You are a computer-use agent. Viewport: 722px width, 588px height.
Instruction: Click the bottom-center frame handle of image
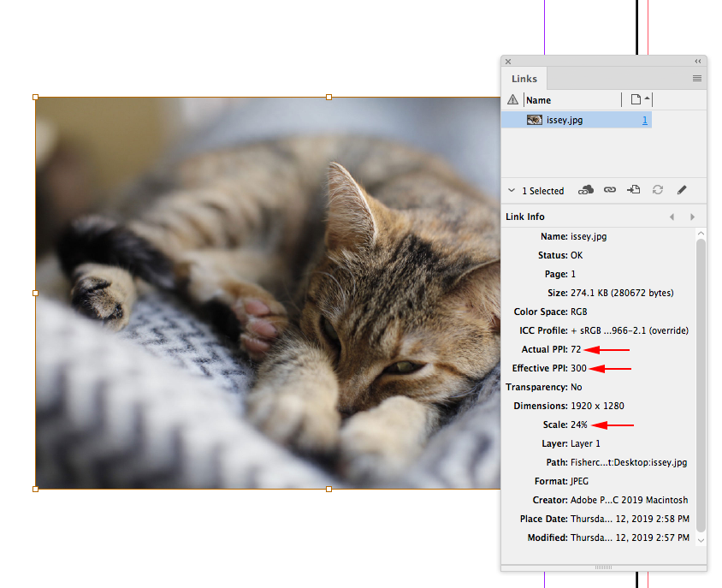(328, 489)
